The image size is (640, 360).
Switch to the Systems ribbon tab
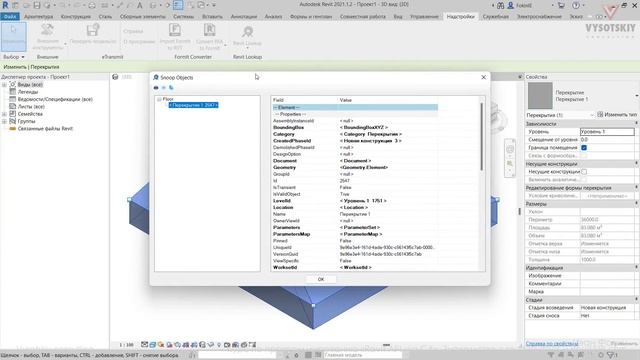coord(183,16)
